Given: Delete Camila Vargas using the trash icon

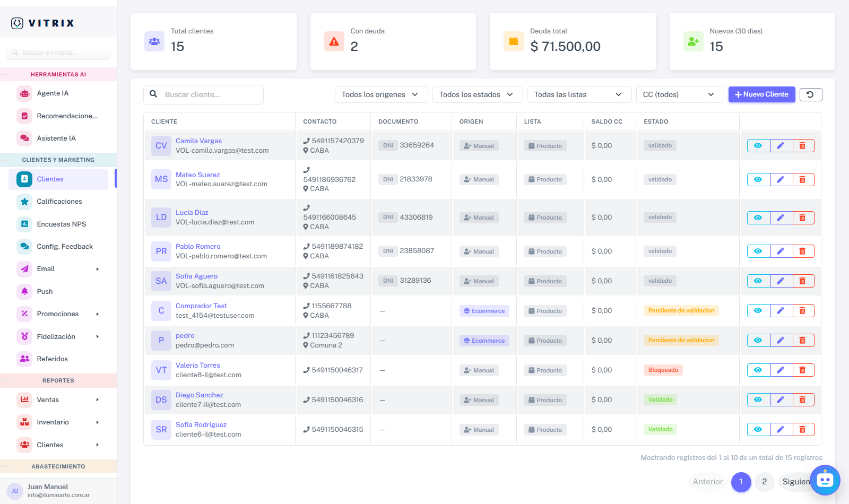Looking at the screenshot, I should click(803, 146).
